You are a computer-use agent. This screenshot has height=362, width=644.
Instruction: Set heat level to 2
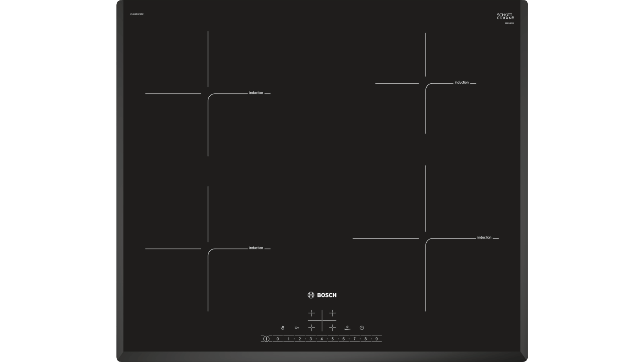click(299, 339)
